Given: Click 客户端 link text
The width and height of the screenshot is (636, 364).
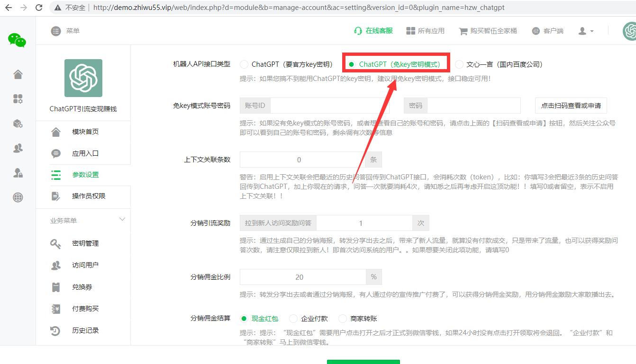Looking at the screenshot, I should [554, 31].
